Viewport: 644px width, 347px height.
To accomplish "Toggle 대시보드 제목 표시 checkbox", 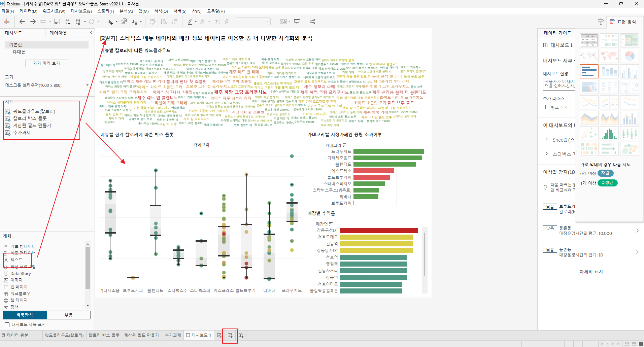I will (7, 325).
